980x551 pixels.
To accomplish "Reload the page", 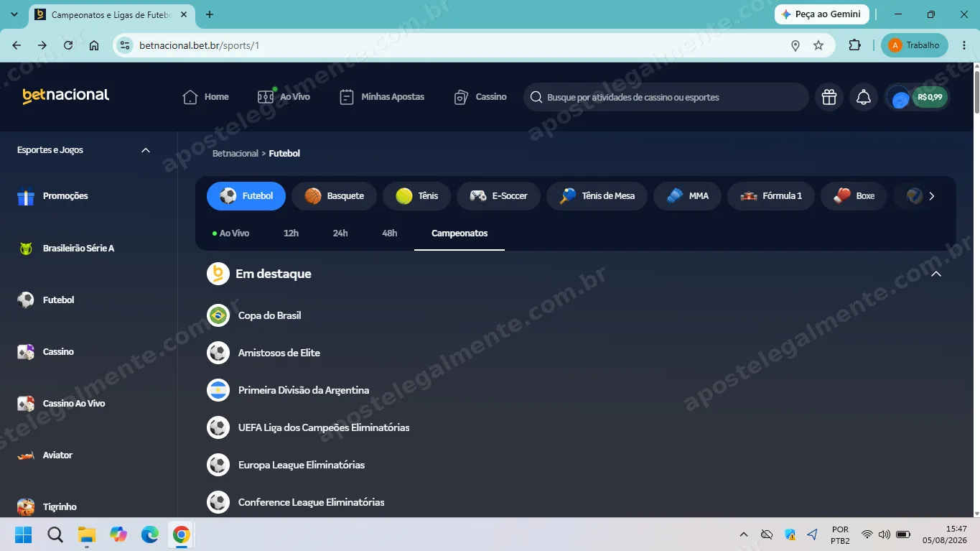I will [68, 45].
